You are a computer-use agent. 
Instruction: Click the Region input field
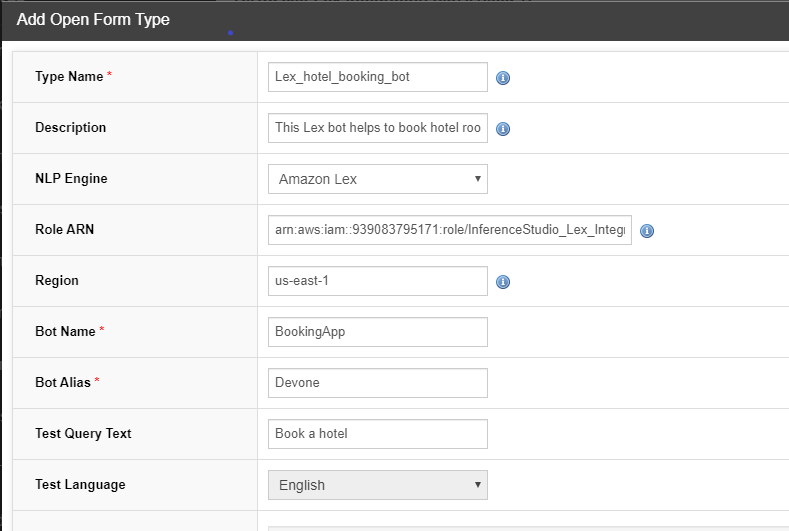(378, 281)
